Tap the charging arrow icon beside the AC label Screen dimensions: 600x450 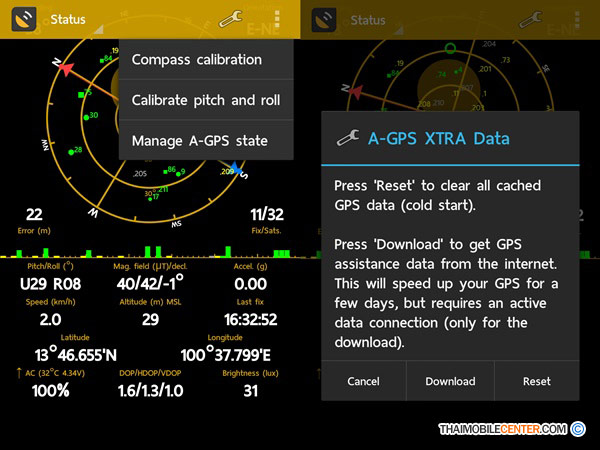[x=19, y=372]
